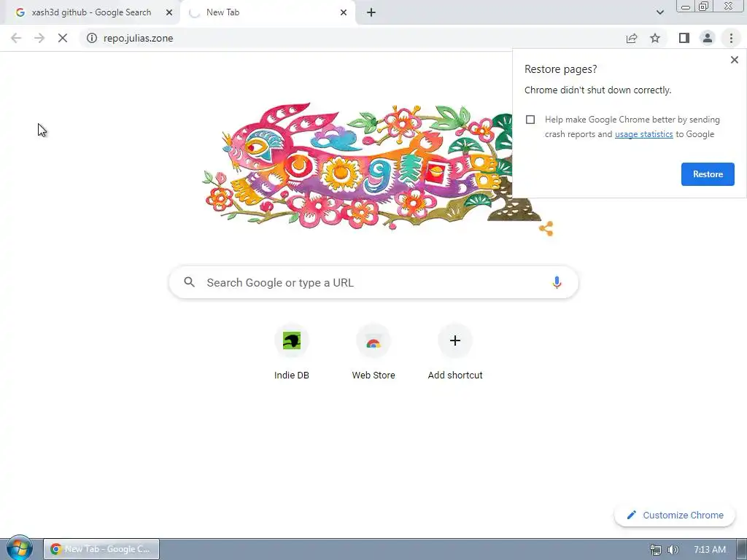Focus the Search Google or type a URL box
Image resolution: width=747 pixels, height=560 pixels.
(373, 282)
